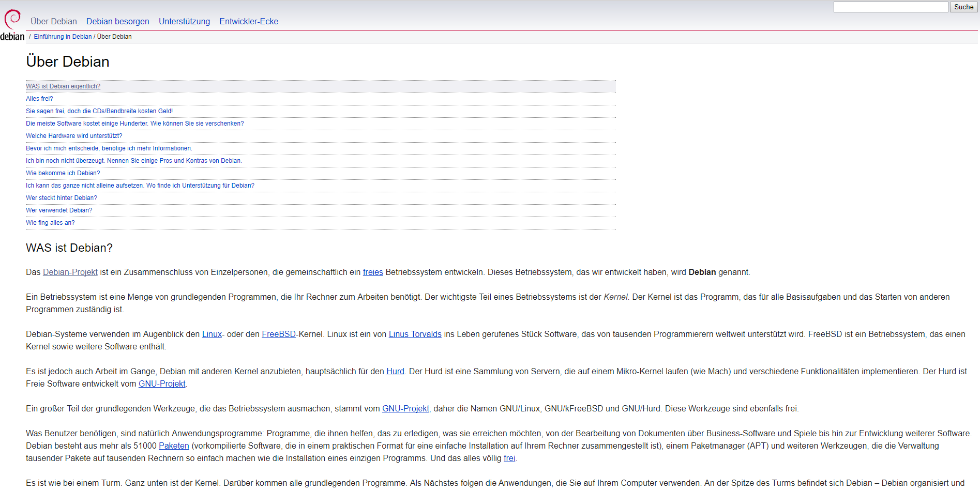This screenshot has height=491, width=980.
Task: Jump to 'Wie fing alles an?'
Action: [x=50, y=223]
